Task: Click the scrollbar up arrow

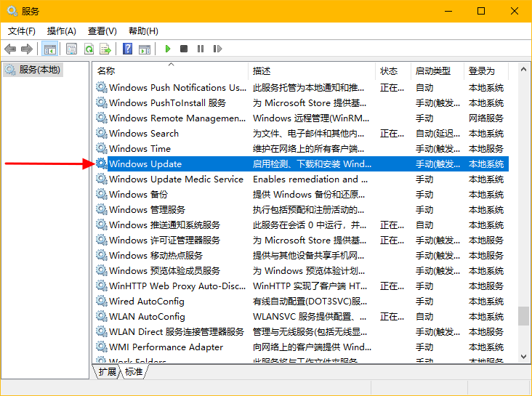Action: (523, 69)
